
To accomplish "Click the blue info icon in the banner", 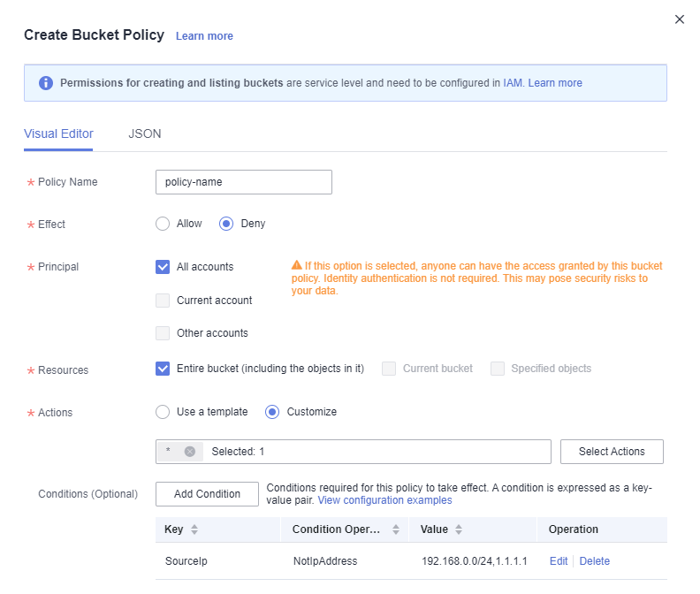I will [x=46, y=83].
